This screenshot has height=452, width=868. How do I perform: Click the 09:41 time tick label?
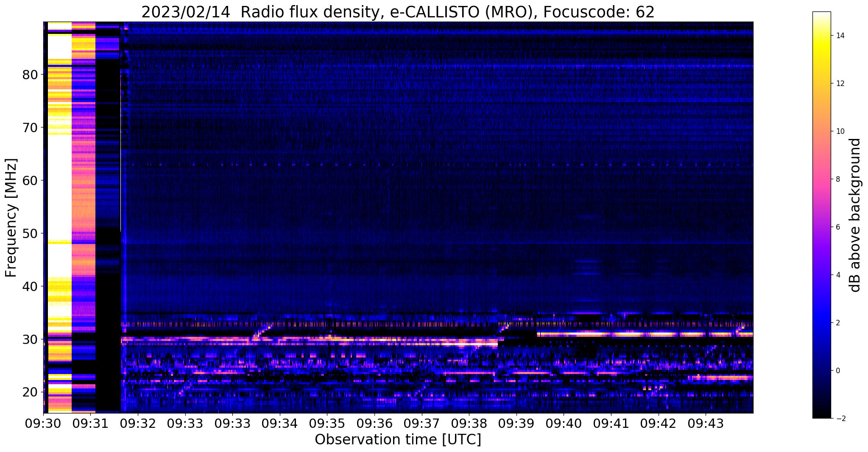[611, 424]
